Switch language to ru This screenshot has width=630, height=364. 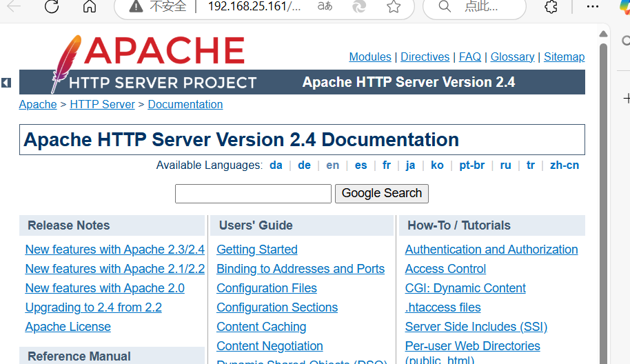click(x=505, y=165)
